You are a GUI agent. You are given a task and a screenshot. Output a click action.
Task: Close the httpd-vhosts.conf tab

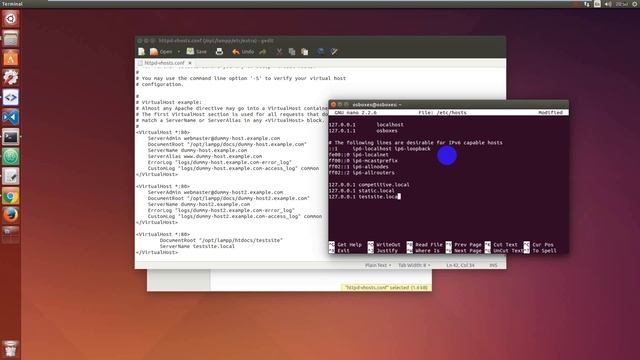tap(190, 63)
